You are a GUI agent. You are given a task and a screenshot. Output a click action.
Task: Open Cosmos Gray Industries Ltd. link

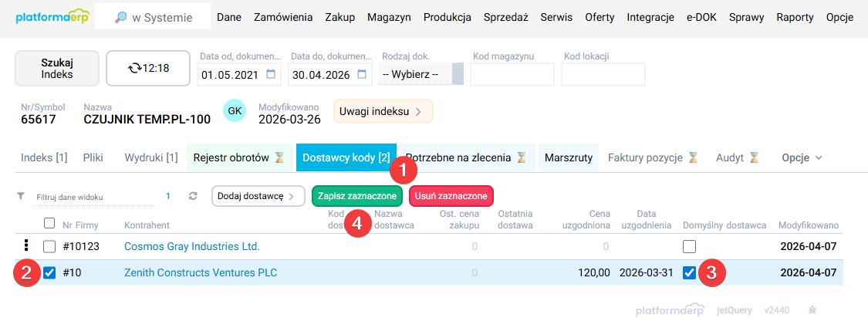pos(192,246)
